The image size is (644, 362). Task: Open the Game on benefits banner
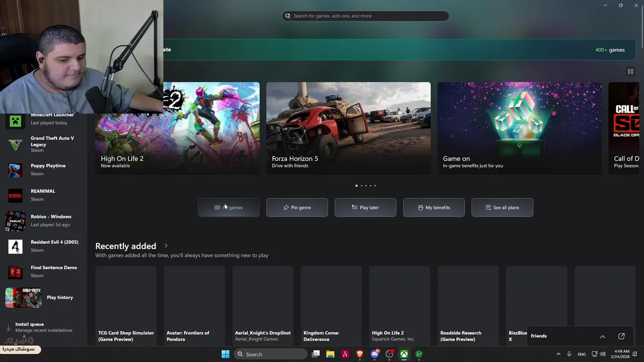pyautogui.click(x=519, y=128)
